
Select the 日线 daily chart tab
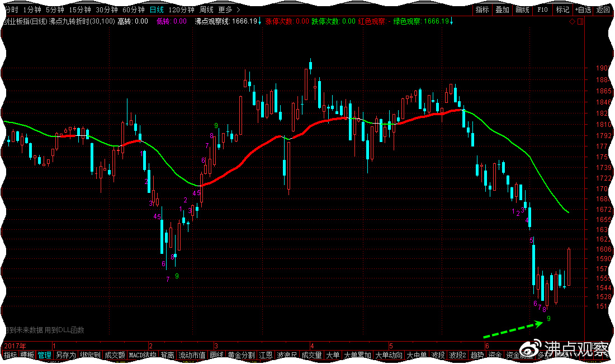point(157,10)
